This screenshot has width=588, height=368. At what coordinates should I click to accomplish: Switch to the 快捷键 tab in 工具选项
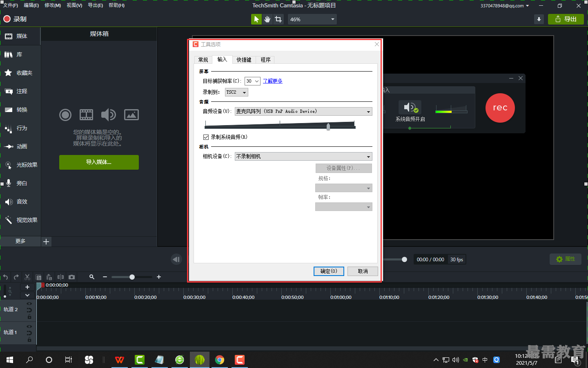[244, 60]
